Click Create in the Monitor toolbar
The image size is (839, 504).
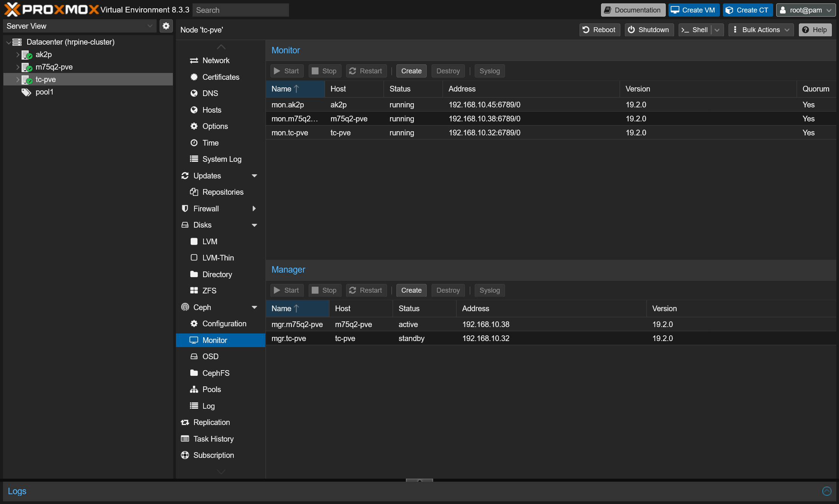point(411,71)
